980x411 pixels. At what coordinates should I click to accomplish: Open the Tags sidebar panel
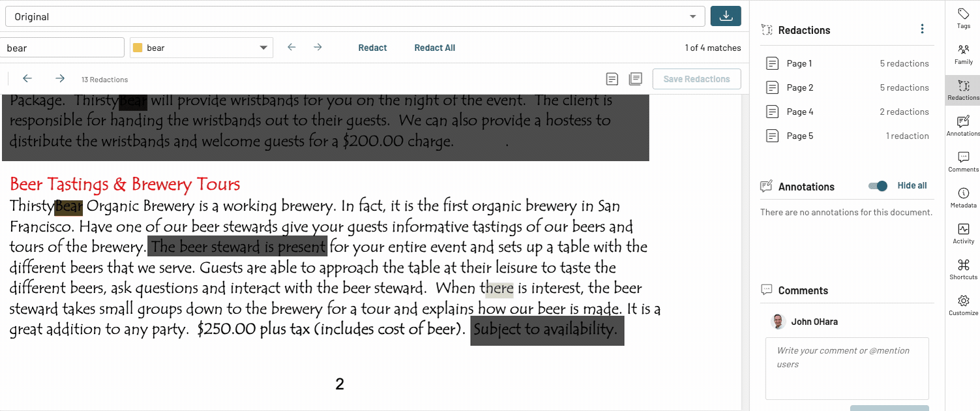(963, 18)
